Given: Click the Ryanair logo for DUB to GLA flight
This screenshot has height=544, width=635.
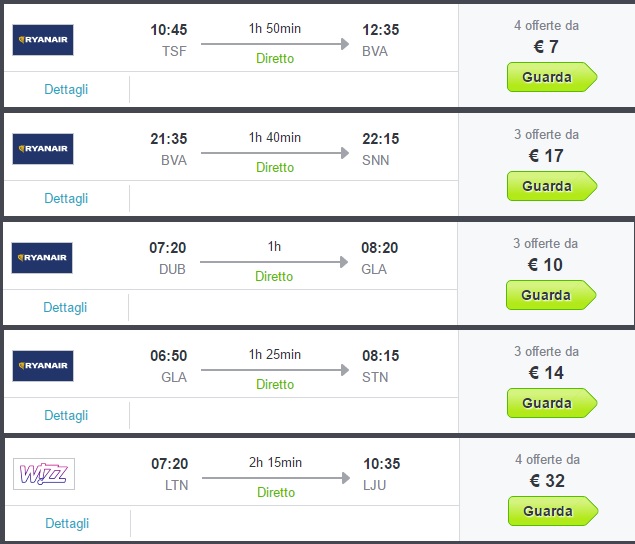Looking at the screenshot, I should point(43,258).
